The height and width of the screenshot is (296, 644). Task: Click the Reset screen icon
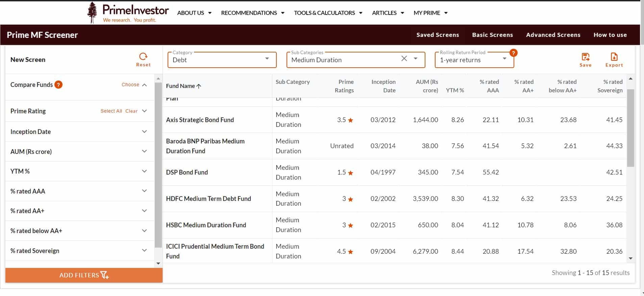coord(143,56)
